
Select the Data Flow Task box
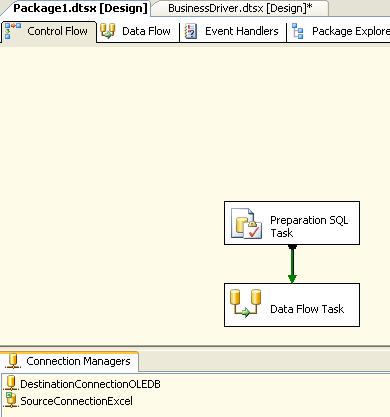click(292, 305)
